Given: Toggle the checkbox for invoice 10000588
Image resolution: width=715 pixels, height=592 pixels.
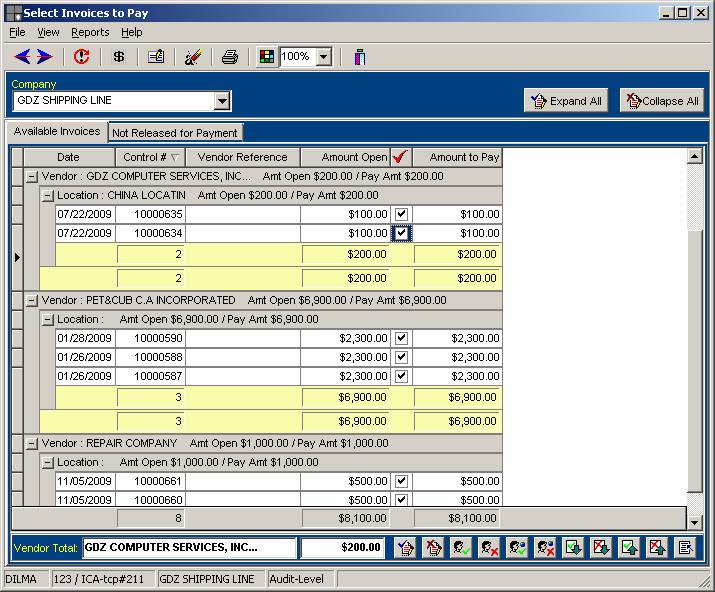Looking at the screenshot, I should pyautogui.click(x=401, y=357).
